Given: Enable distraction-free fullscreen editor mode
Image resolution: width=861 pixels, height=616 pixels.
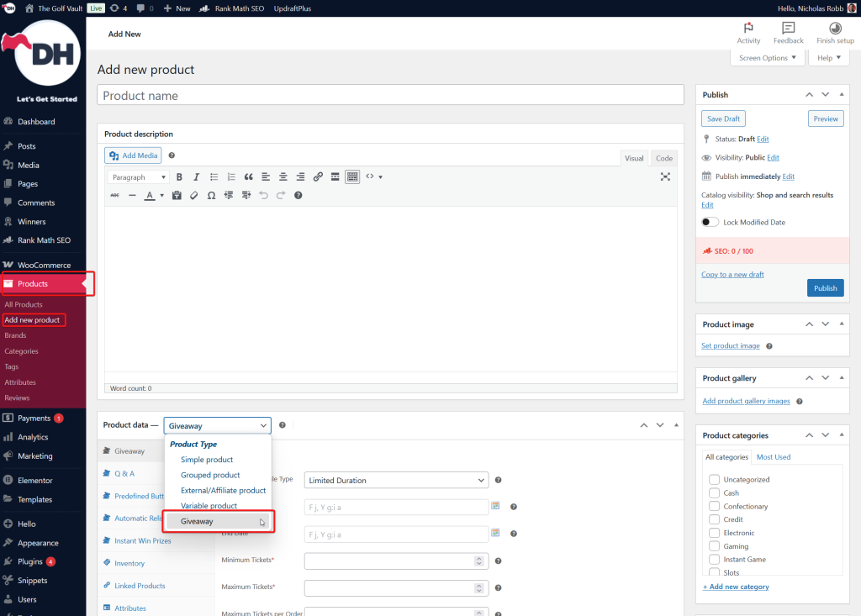Looking at the screenshot, I should (x=665, y=177).
